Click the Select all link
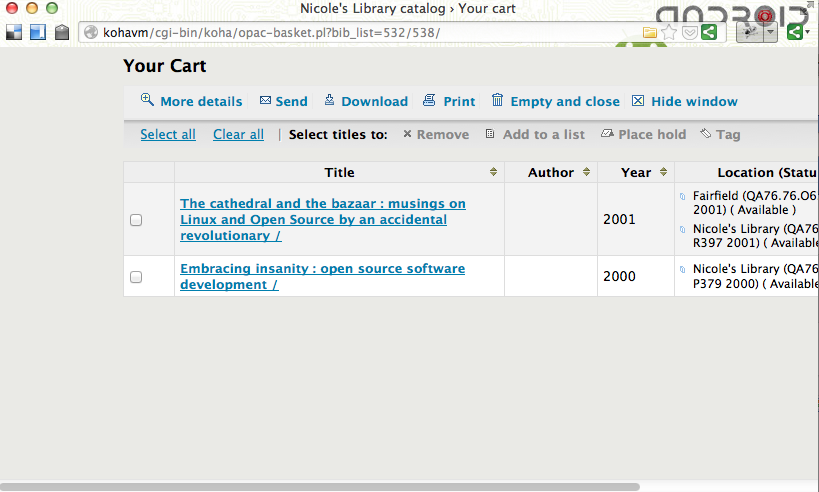The height and width of the screenshot is (492, 819). click(x=168, y=134)
